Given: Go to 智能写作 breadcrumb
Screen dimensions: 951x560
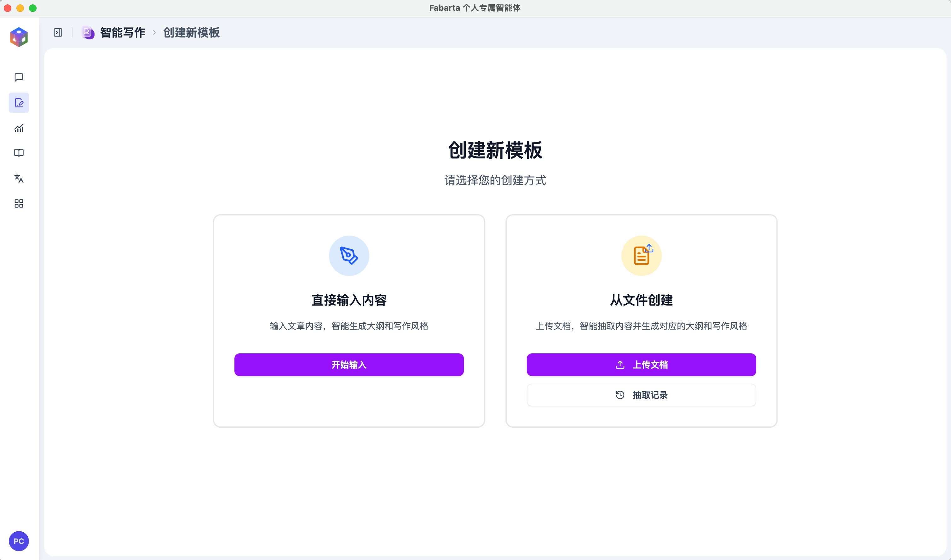Looking at the screenshot, I should tap(122, 32).
